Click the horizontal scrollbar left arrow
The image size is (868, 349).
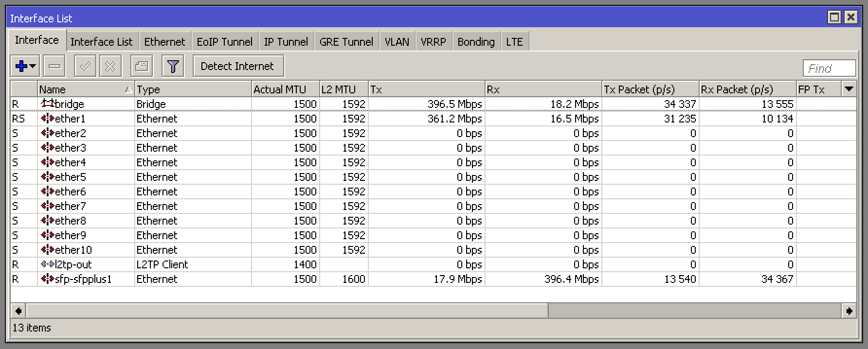(18, 311)
